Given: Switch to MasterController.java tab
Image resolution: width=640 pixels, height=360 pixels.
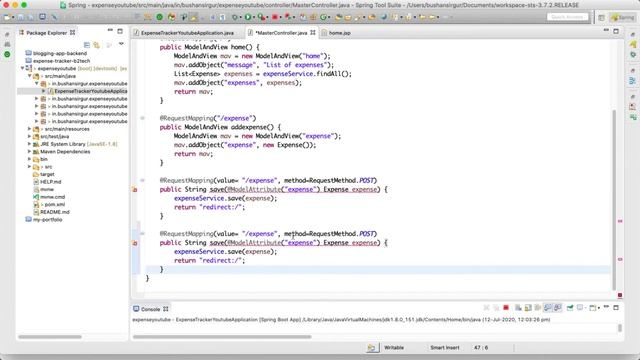Looking at the screenshot, I should [x=281, y=33].
